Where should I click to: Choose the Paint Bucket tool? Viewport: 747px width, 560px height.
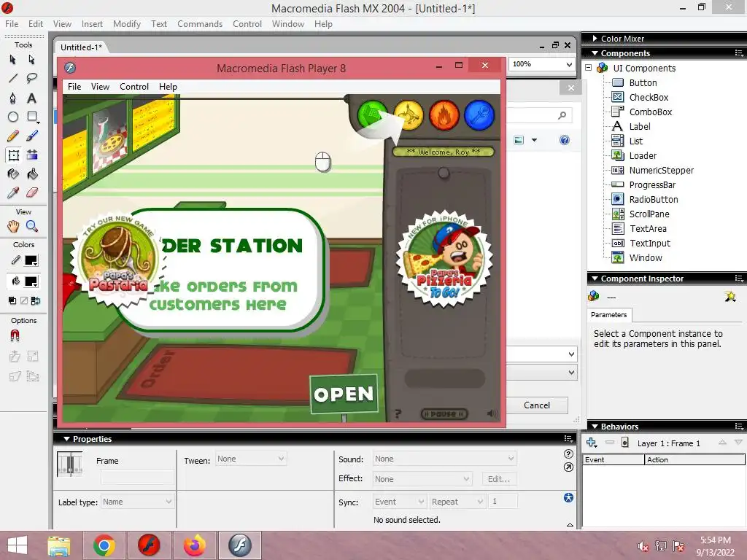(x=32, y=174)
